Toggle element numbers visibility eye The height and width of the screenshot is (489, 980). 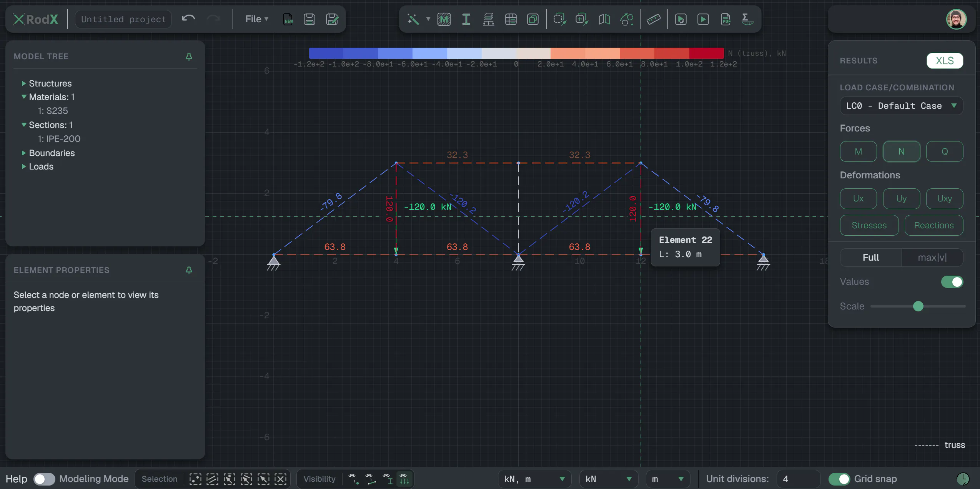click(x=370, y=479)
